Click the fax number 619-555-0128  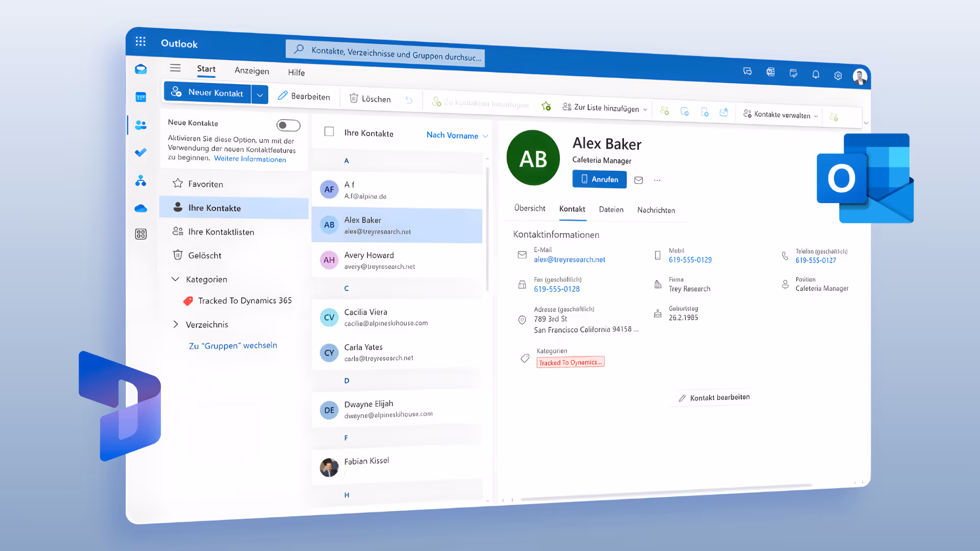pyautogui.click(x=557, y=289)
